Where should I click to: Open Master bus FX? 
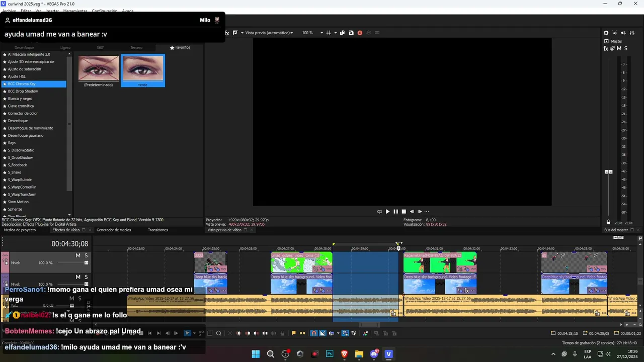606,48
